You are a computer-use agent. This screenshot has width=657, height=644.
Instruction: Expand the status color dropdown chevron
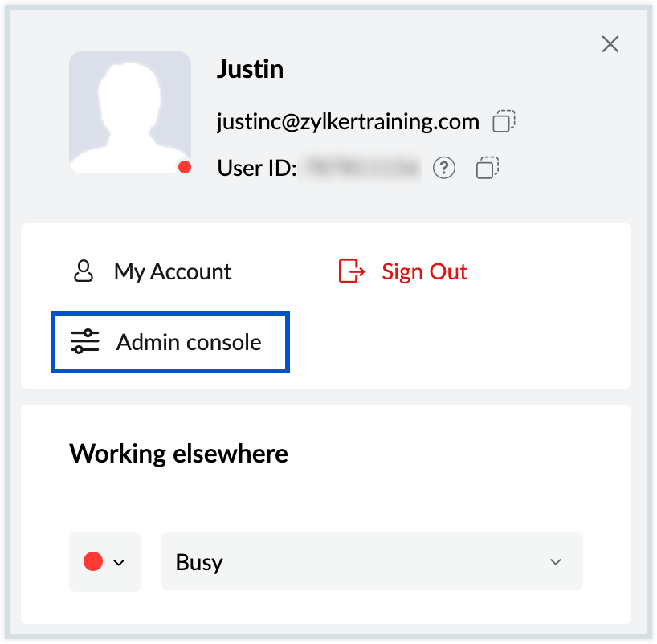point(119,562)
